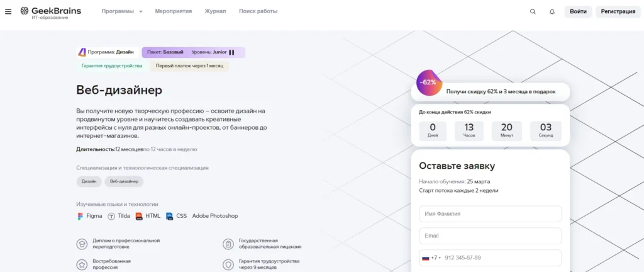Click the Оставьте заявку heading

(x=457, y=166)
